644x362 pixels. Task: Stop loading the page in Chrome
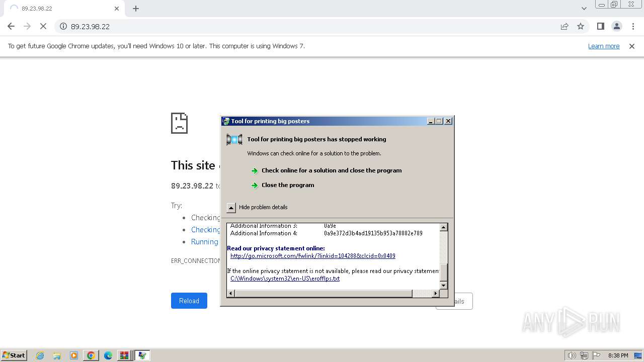click(x=43, y=26)
